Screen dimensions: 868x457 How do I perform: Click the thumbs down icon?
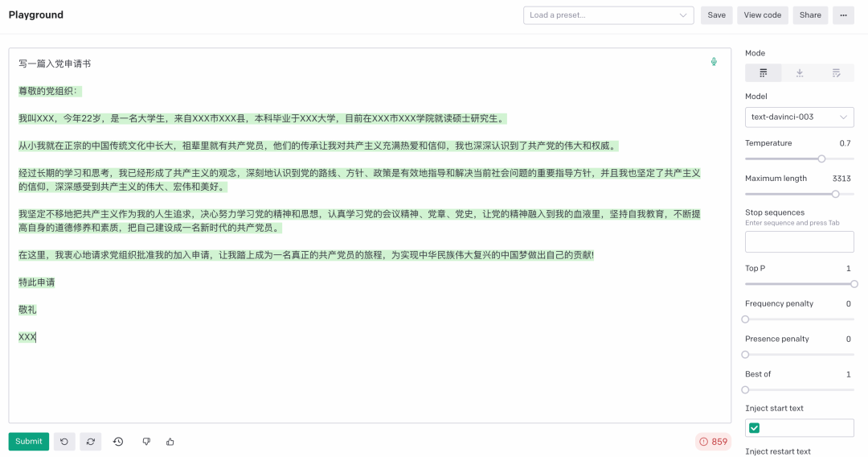[146, 442]
